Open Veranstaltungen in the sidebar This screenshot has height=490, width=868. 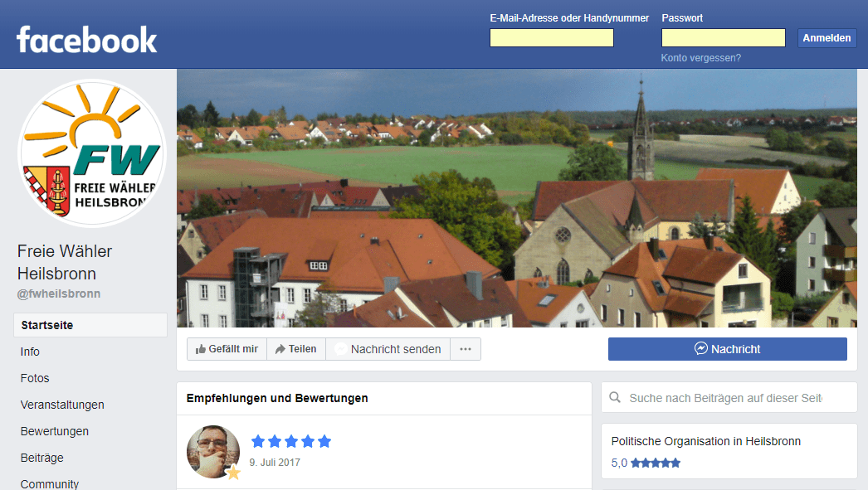click(x=62, y=405)
